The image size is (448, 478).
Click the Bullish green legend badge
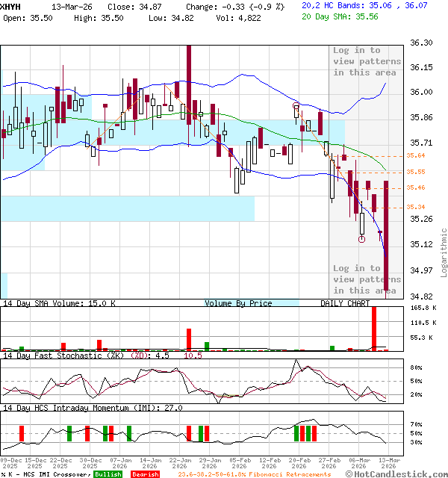(x=108, y=474)
